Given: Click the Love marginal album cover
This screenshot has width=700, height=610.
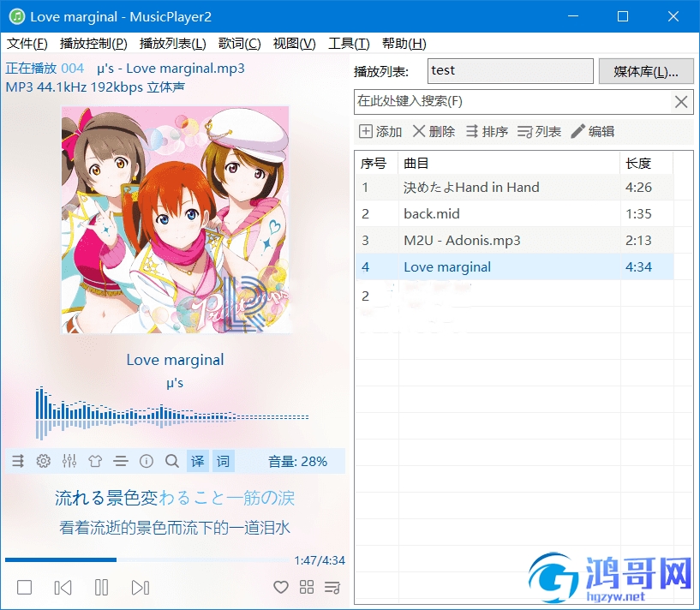Looking at the screenshot, I should [x=175, y=219].
